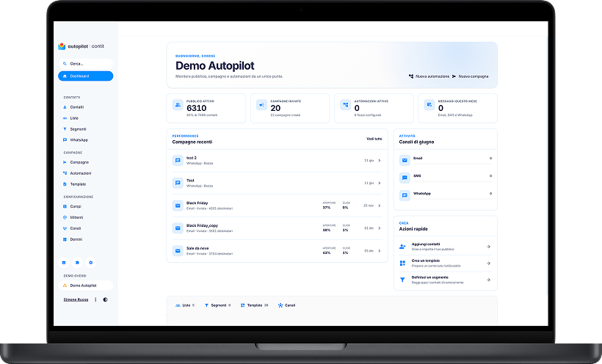This screenshot has height=364, width=602.
Task: Click the Campagne inviate megaphone icon
Action: point(261,105)
